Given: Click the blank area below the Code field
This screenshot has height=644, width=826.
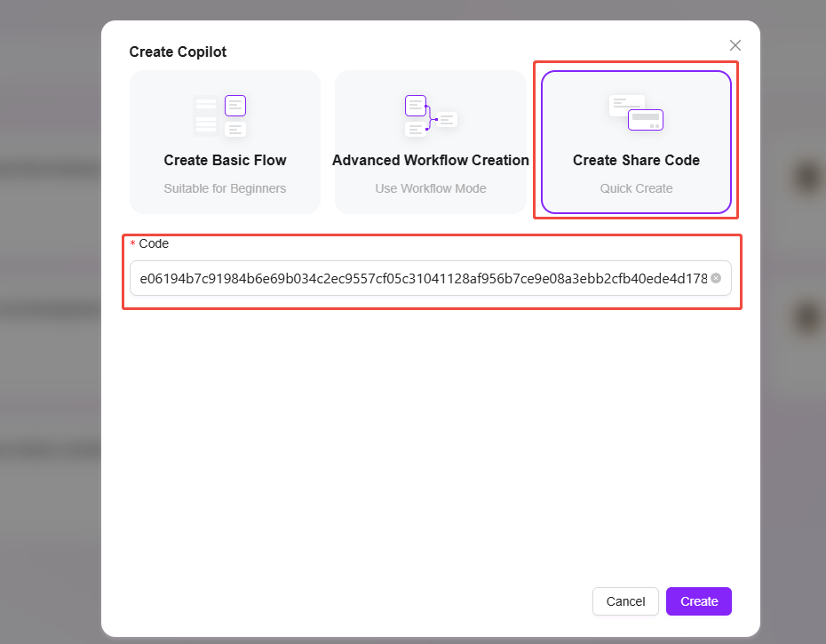Looking at the screenshot, I should [431, 442].
